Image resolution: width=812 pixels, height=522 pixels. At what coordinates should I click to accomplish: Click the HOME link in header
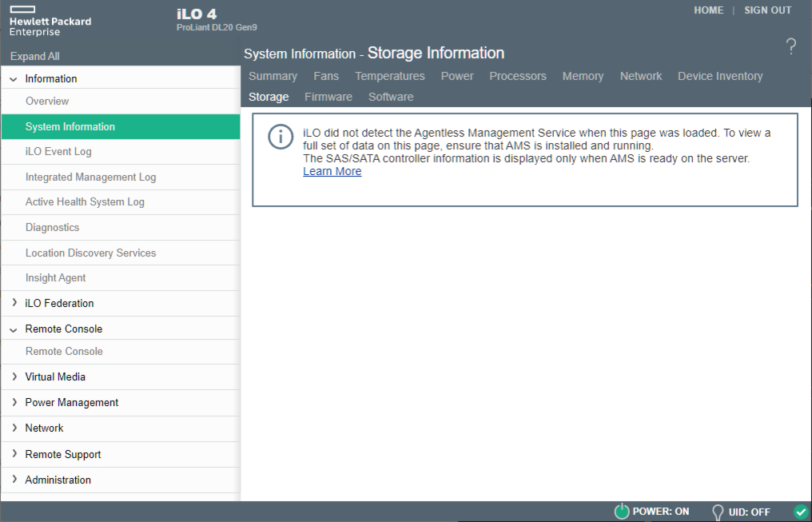tap(709, 10)
